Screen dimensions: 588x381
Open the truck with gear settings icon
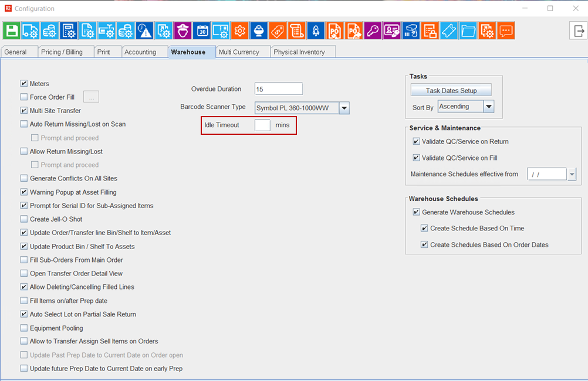(31, 31)
